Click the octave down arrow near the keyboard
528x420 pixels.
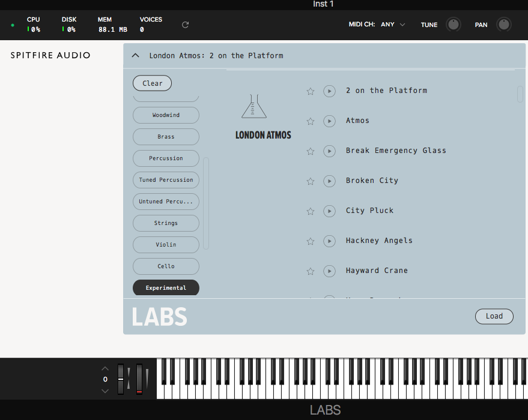pos(105,391)
